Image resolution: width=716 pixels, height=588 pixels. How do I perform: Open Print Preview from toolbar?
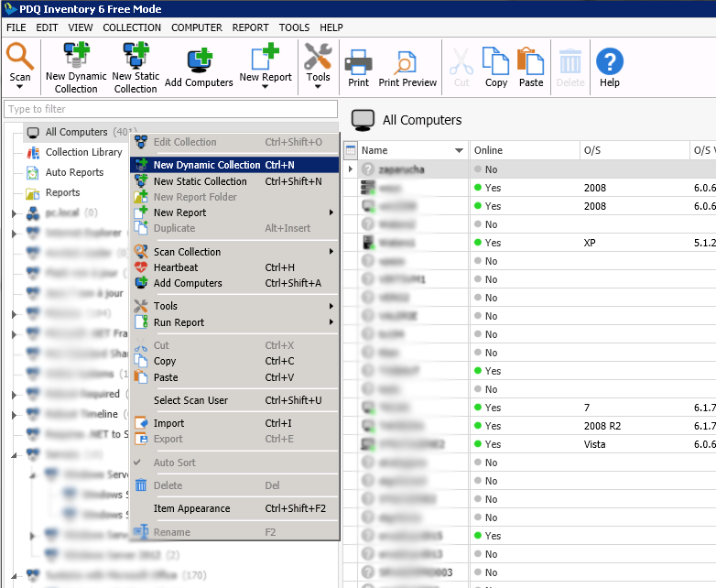(407, 62)
